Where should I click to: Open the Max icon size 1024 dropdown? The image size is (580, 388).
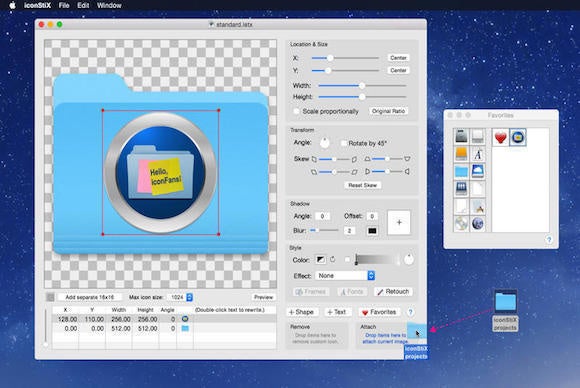pos(180,297)
